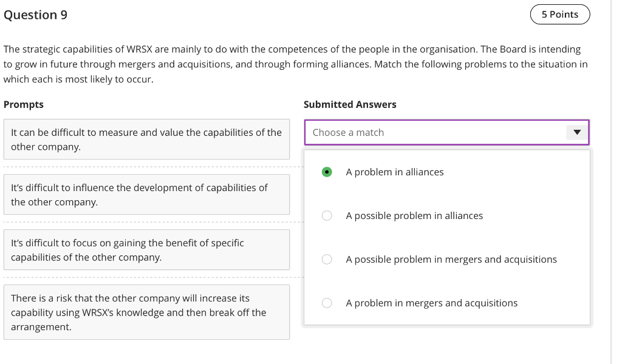The image size is (622, 364).
Task: Click the prompt about measuring and valuing capabilities
Action: click(146, 140)
